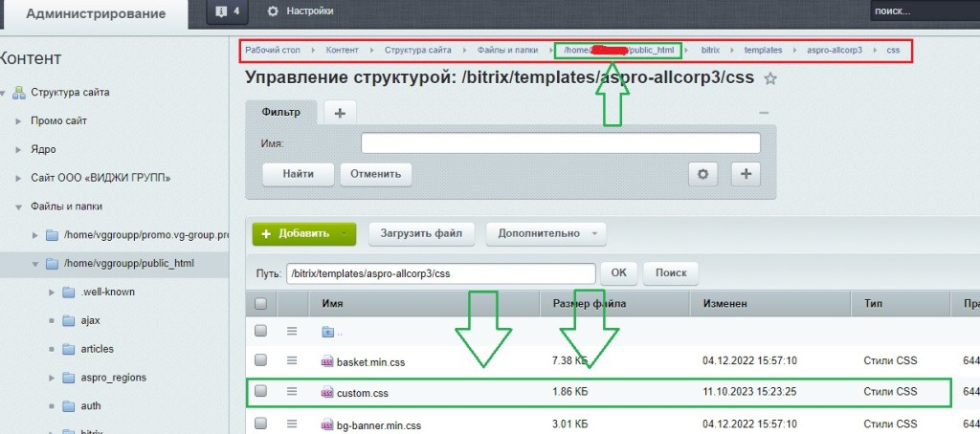Image resolution: width=980 pixels, height=434 pixels.
Task: Collapse the filter panel minus icon
Action: (764, 113)
